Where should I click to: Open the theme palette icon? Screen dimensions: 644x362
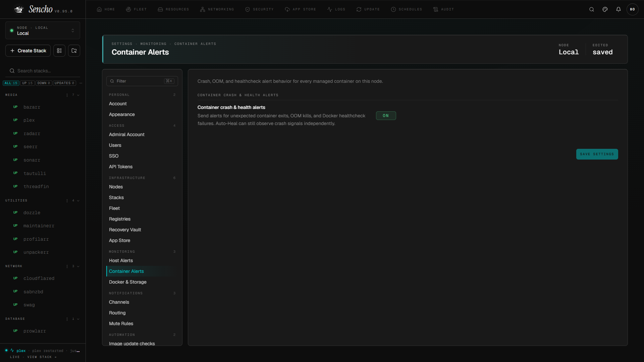605,9
